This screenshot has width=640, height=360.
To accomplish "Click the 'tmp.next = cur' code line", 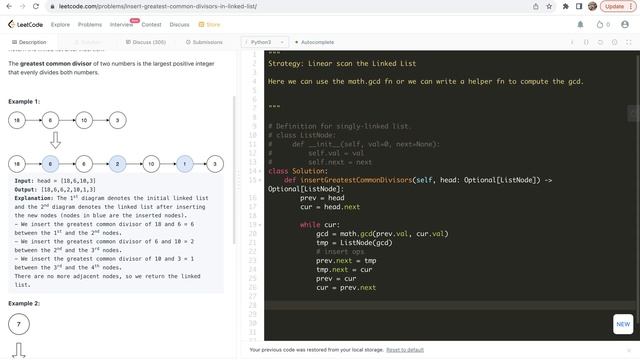I will tap(344, 270).
